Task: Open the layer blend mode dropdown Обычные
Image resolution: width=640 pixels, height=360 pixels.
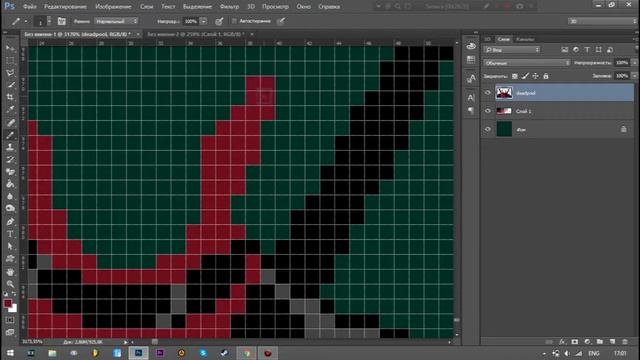Action: pos(527,63)
